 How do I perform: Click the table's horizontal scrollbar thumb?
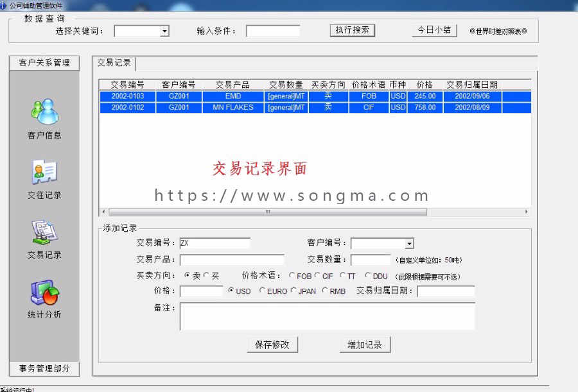click(268, 212)
